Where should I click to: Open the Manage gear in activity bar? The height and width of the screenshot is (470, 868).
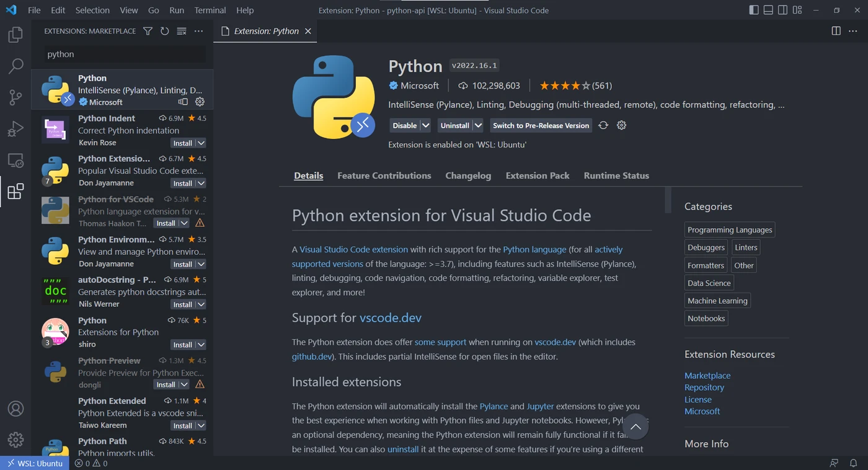point(15,440)
